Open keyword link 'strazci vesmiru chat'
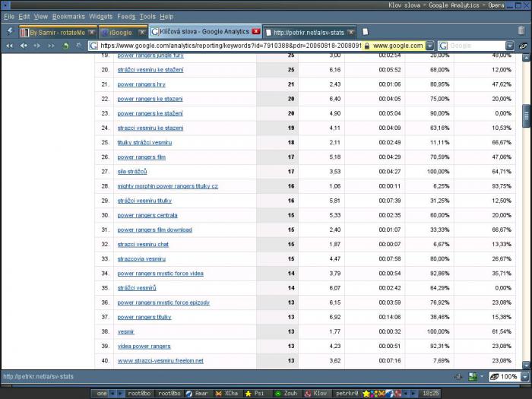Image resolution: width=532 pixels, height=399 pixels. click(x=143, y=245)
